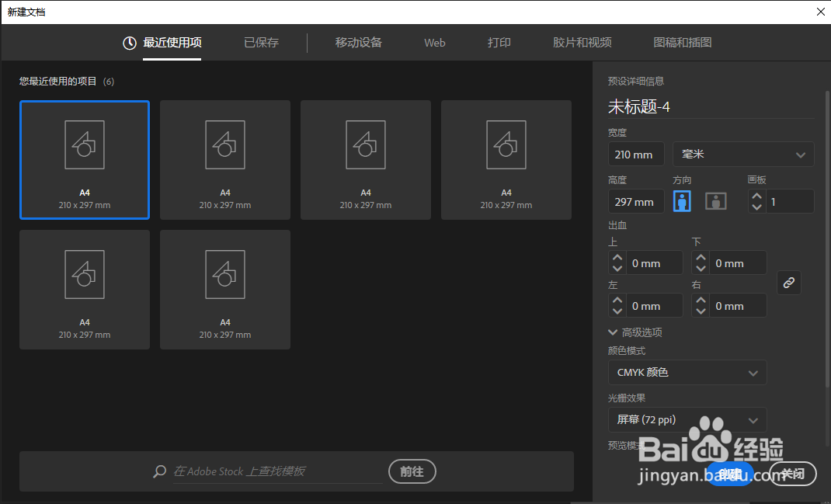Decrease right bleed (右) value

tap(701, 311)
